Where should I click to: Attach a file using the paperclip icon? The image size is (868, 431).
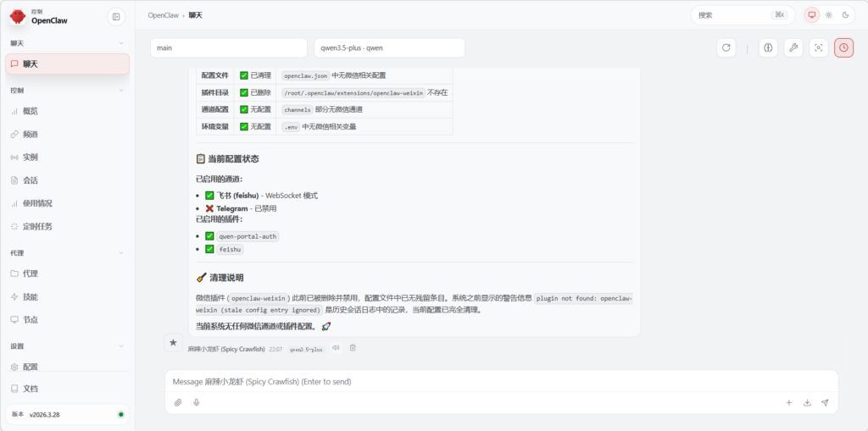click(x=178, y=403)
